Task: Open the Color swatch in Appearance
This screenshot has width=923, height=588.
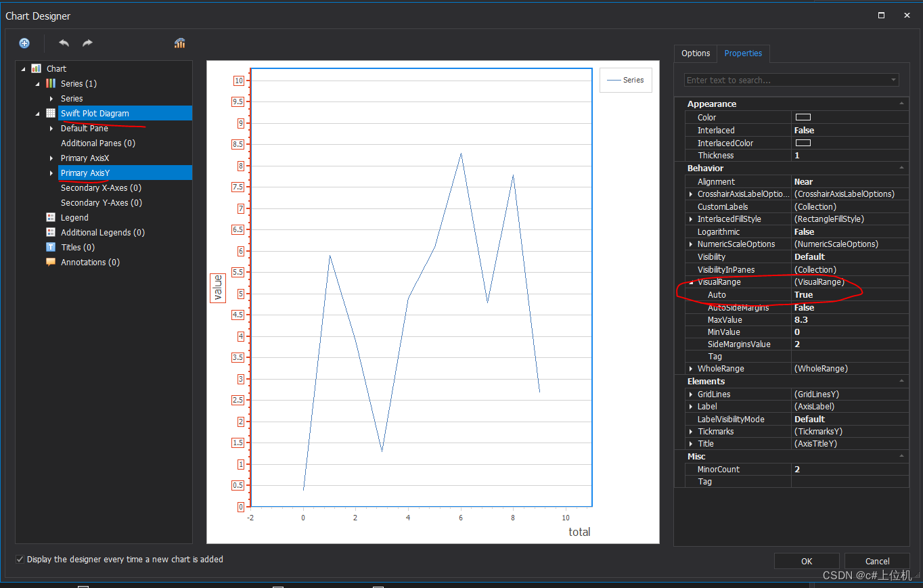Action: coord(803,116)
